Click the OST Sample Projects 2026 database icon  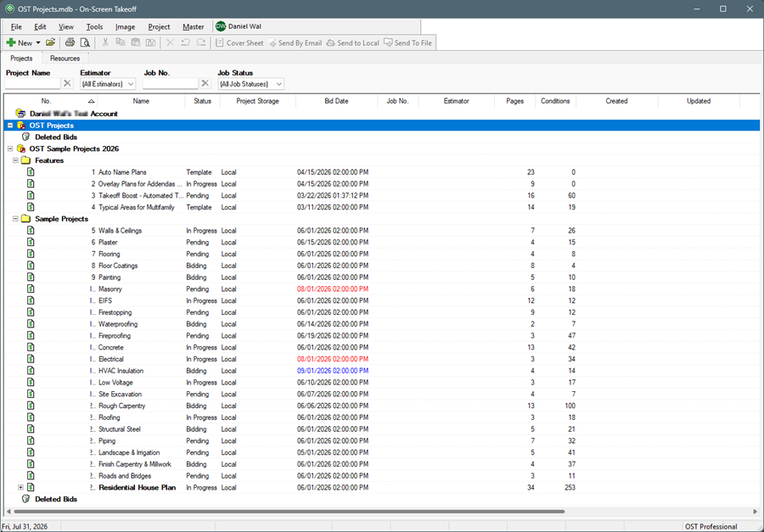click(21, 148)
